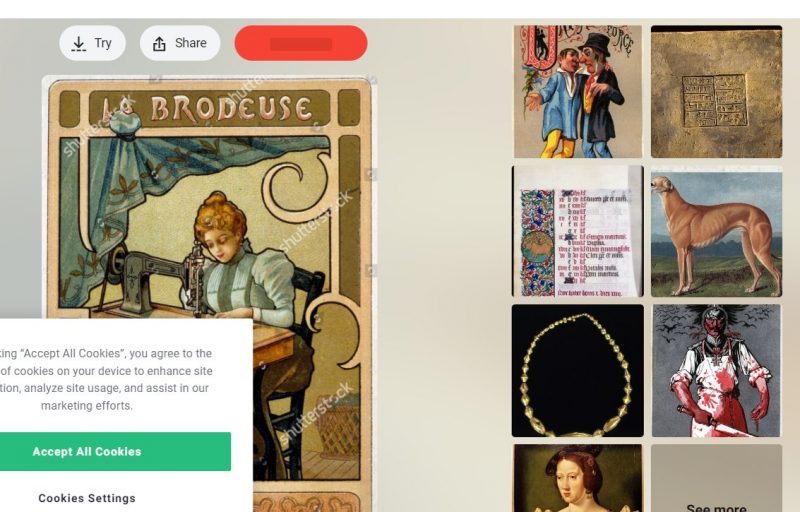Click the sewing machine in the poster

tap(156, 278)
